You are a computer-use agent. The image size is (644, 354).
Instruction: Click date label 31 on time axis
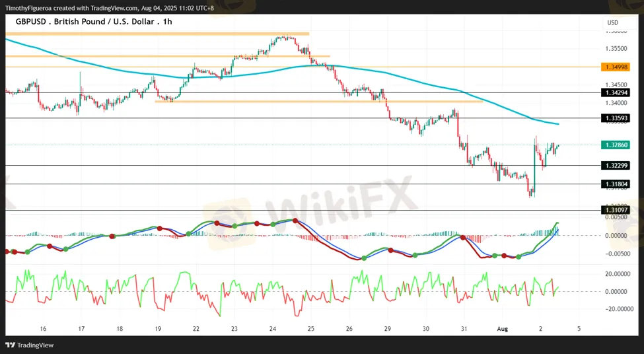[x=464, y=329]
